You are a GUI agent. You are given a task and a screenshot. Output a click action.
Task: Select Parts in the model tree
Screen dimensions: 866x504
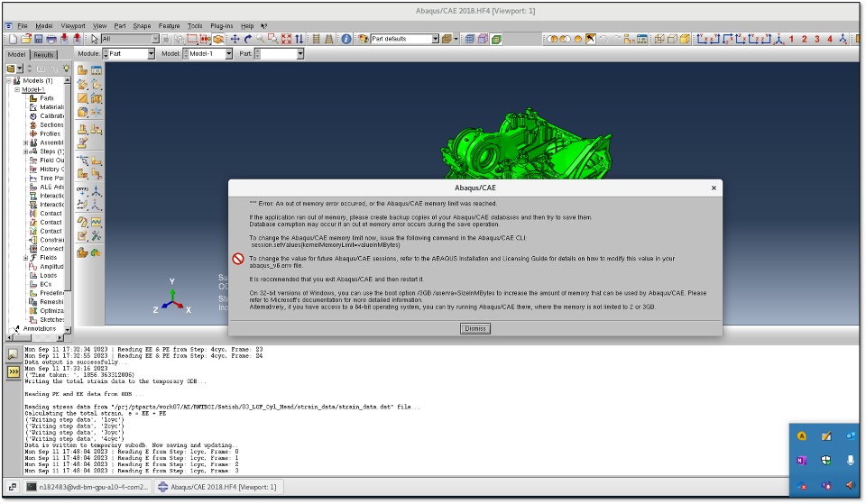click(x=47, y=98)
